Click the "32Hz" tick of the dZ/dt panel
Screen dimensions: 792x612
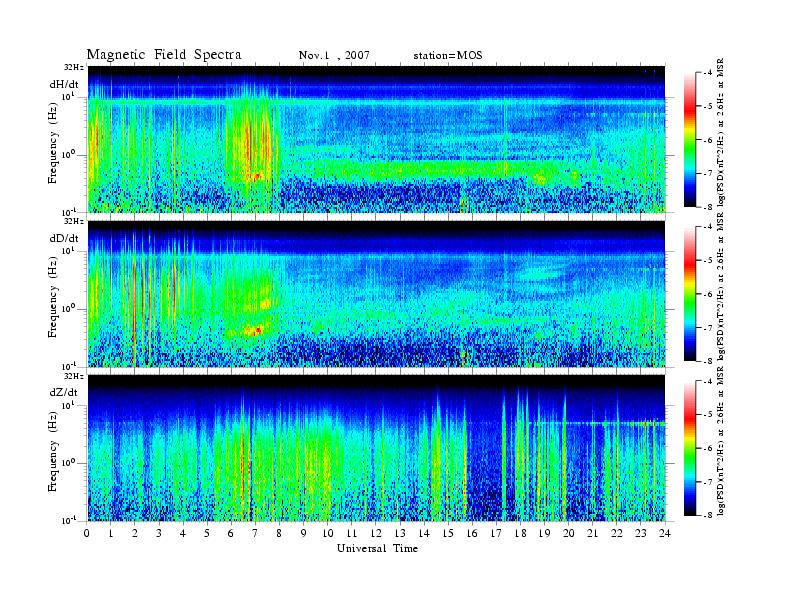(74, 376)
